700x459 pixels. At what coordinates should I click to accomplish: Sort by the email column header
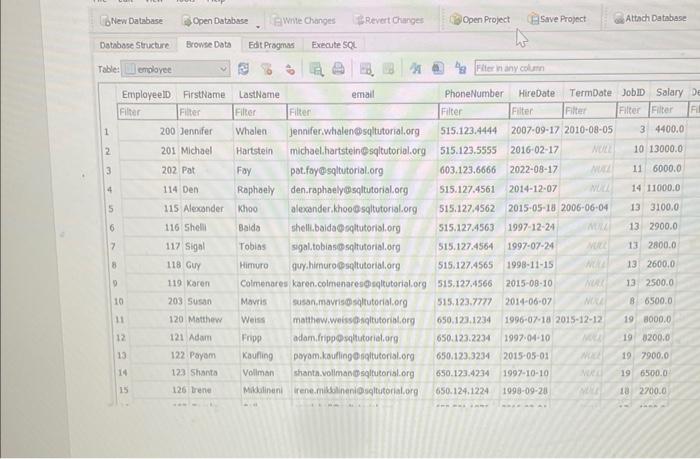[362, 94]
